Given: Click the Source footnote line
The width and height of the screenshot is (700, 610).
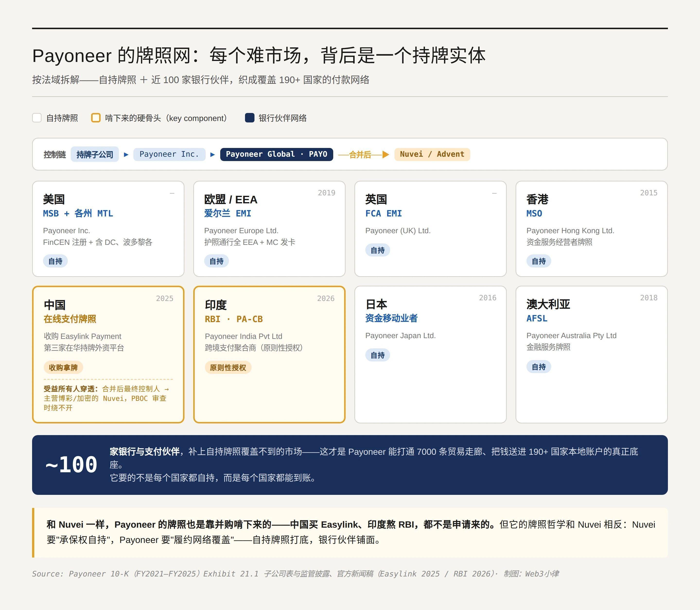Looking at the screenshot, I should click(x=295, y=574).
